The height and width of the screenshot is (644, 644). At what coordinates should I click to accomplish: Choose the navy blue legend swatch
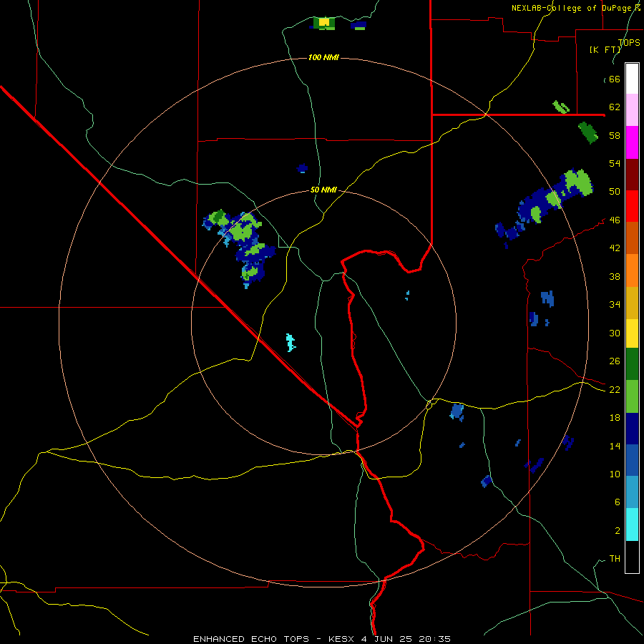pyautogui.click(x=632, y=429)
